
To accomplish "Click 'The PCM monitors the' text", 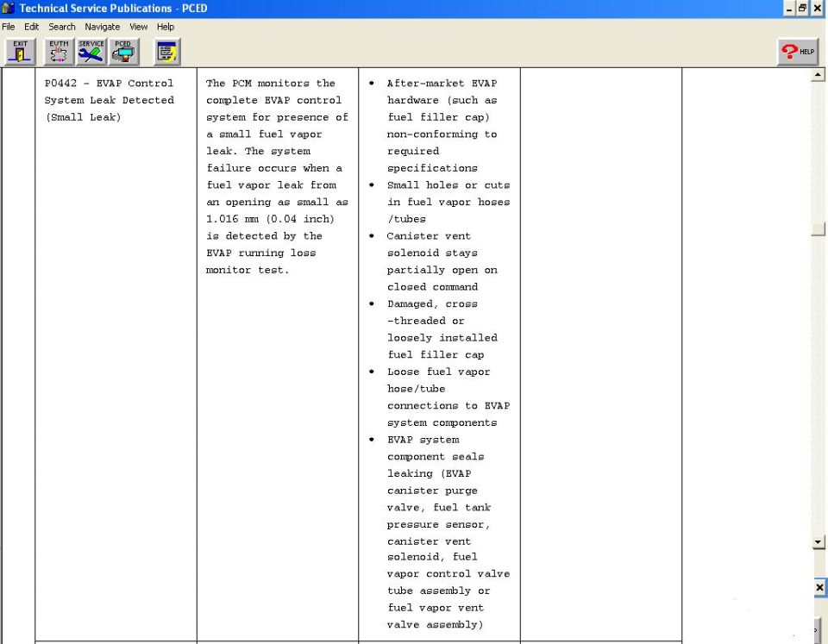I will tap(270, 84).
